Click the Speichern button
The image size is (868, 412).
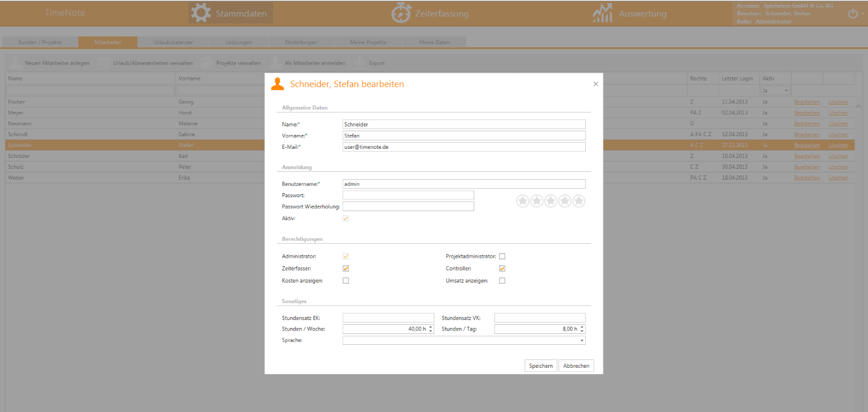coord(540,365)
